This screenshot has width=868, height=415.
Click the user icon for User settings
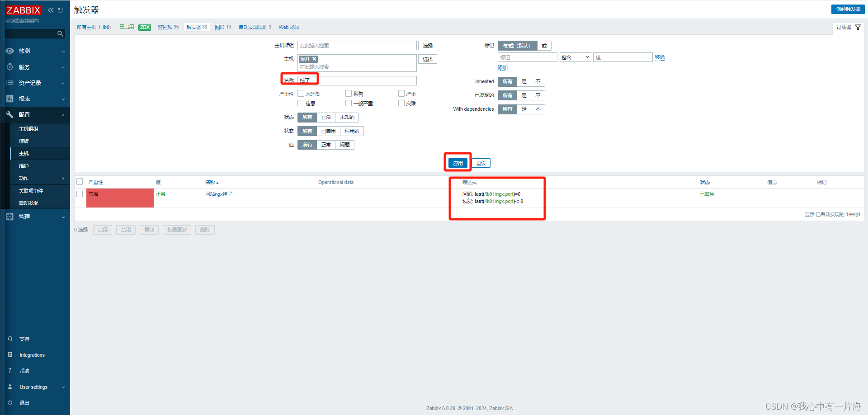[x=10, y=387]
